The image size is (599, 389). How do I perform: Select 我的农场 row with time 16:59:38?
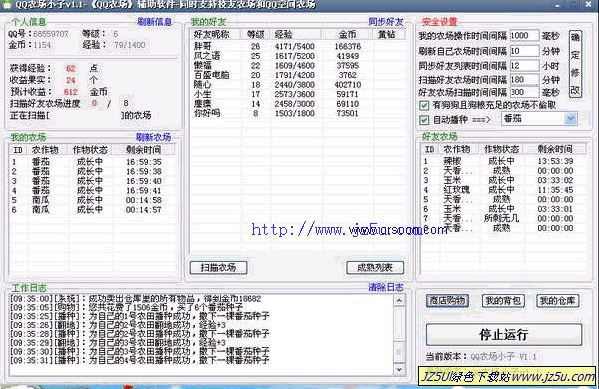92,172
